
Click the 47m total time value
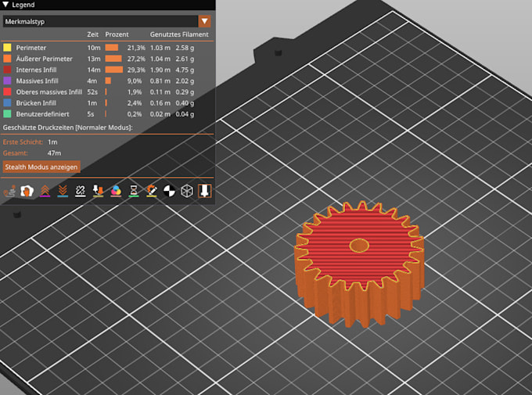coord(54,153)
